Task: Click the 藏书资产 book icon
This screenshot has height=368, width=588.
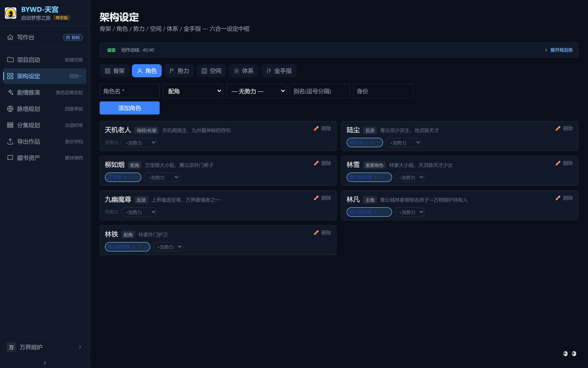Action: [x=10, y=158]
